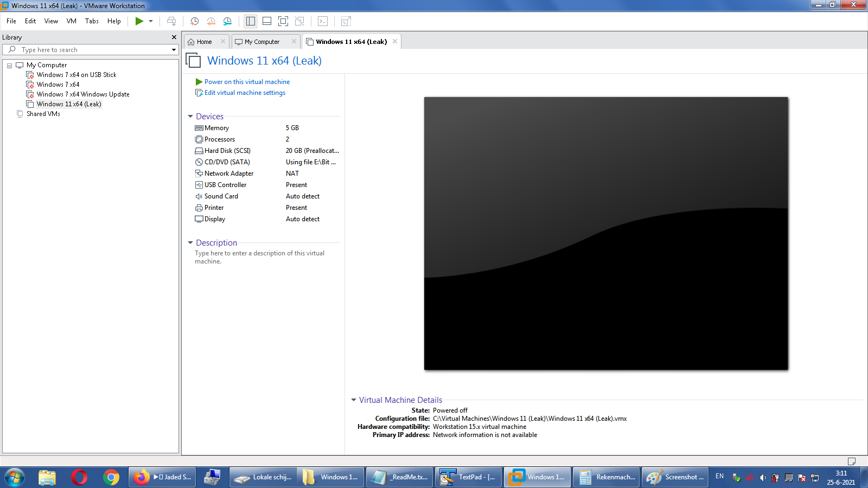Toggle the thumbnail bar view
Viewport: 868px width, 488px height.
(x=267, y=21)
